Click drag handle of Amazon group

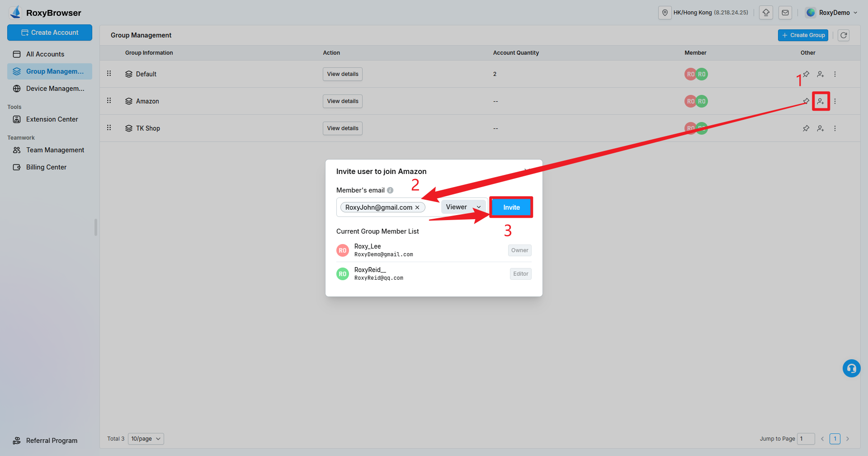pyautogui.click(x=109, y=100)
